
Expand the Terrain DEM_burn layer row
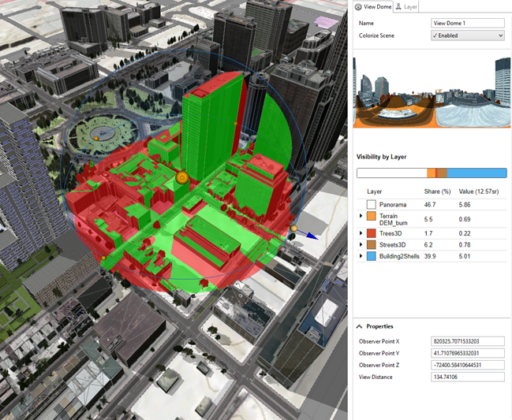[361, 215]
